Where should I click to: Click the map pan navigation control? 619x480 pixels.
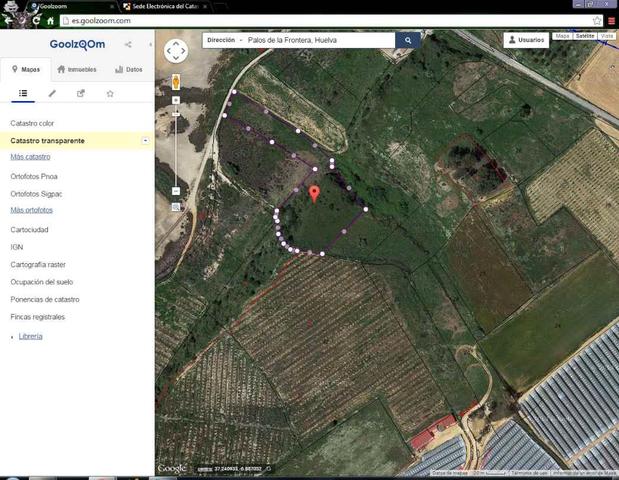[x=176, y=51]
